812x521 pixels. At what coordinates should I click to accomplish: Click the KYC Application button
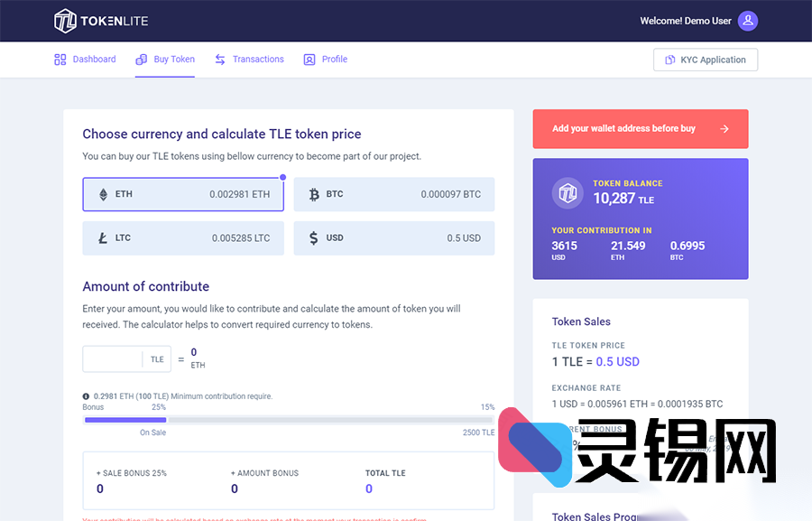tap(705, 60)
